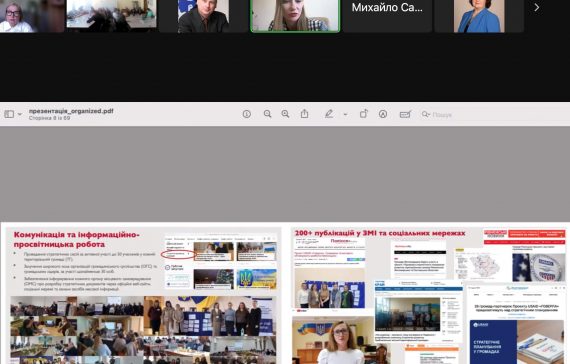The height and width of the screenshot is (364, 570).
Task: Click the презентація_organized.pdf document title
Action: click(x=71, y=111)
